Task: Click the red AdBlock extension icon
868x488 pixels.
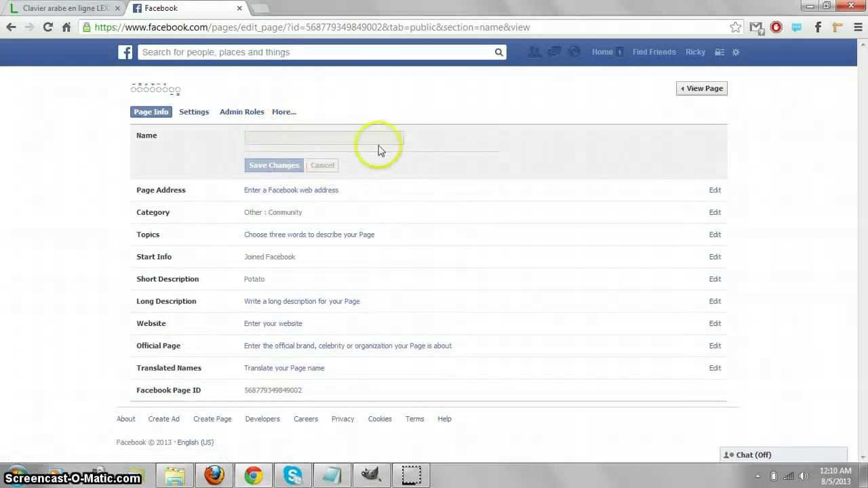Action: 776,27
